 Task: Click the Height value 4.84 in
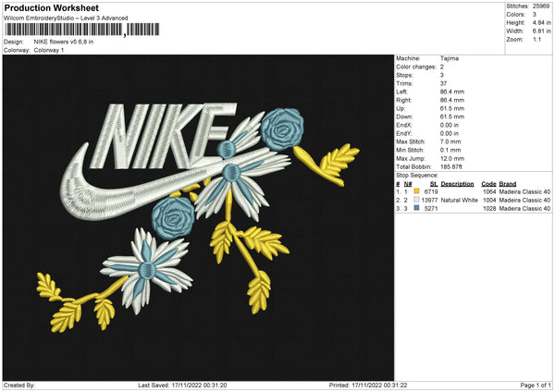[541, 22]
